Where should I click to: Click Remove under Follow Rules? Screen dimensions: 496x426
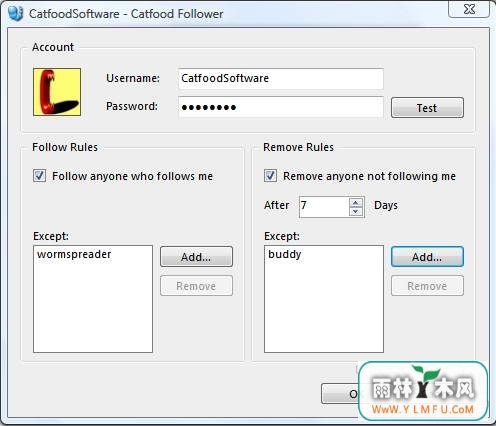point(196,286)
